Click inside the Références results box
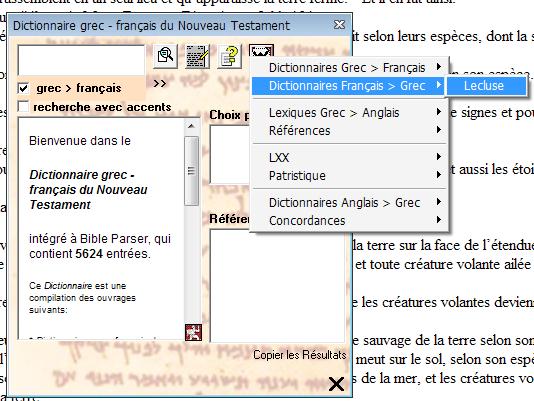This screenshot has width=534, height=401. (278, 286)
